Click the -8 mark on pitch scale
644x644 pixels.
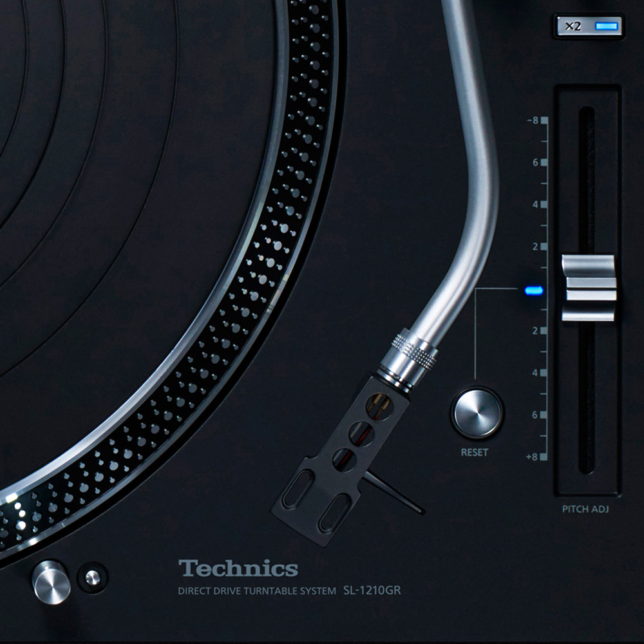pyautogui.click(x=537, y=120)
